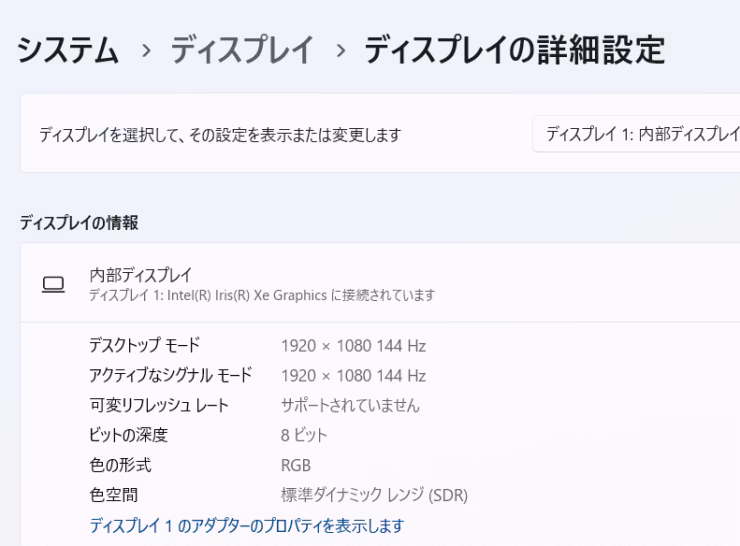Select the デスクトップ モード label
Image resolution: width=740 pixels, height=546 pixels.
tap(144, 345)
